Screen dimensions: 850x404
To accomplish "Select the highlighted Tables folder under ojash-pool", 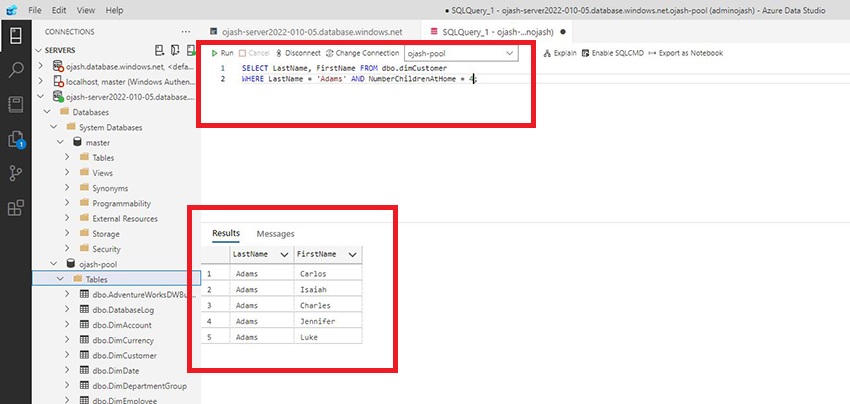I will click(x=117, y=279).
